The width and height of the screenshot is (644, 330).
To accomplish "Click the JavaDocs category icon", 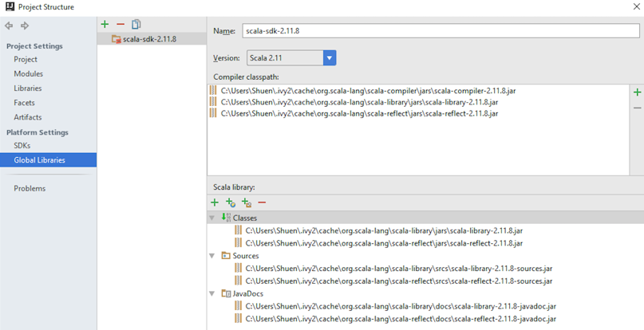I will click(x=226, y=293).
